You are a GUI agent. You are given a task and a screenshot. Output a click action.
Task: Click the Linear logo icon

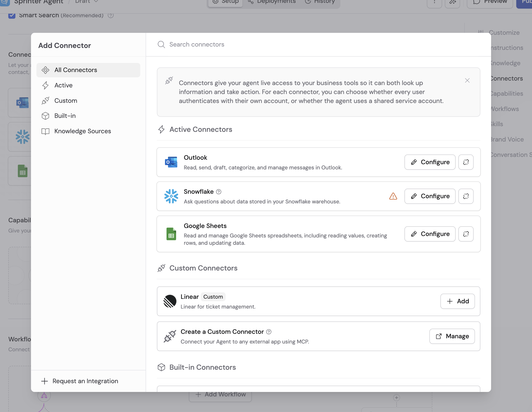[x=170, y=301]
